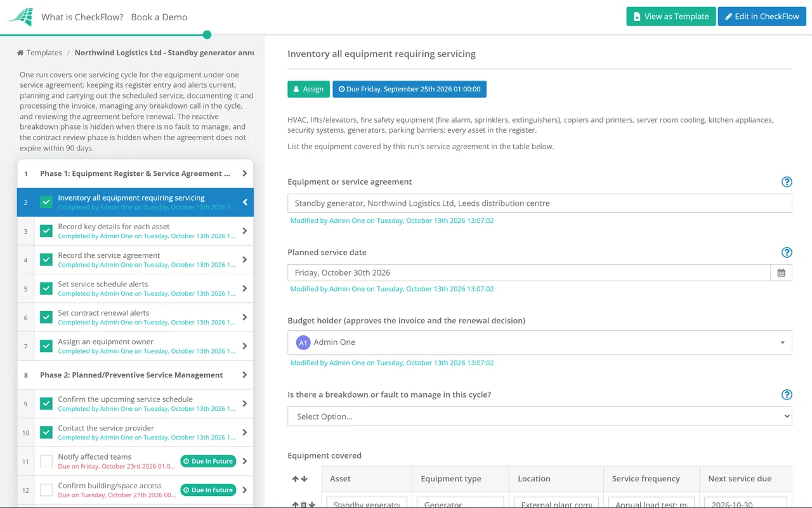Click the up arrow in Equipment covered header
Viewport: 812px width, 508px height.
pyautogui.click(x=296, y=479)
